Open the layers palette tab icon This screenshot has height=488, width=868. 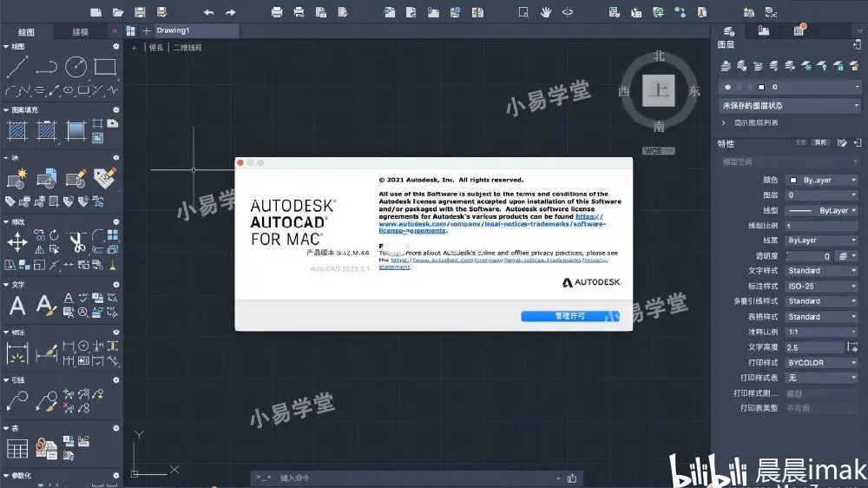coord(729,30)
